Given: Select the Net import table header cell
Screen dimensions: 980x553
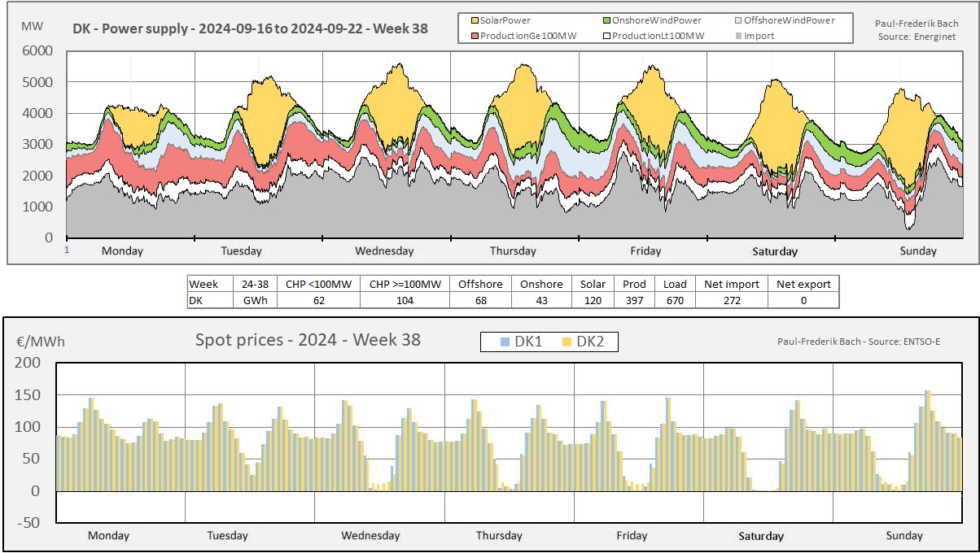Looking at the screenshot, I should pos(732,284).
